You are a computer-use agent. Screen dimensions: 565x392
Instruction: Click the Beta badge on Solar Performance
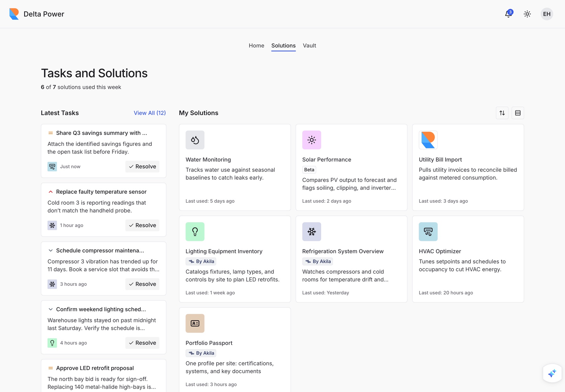(309, 170)
